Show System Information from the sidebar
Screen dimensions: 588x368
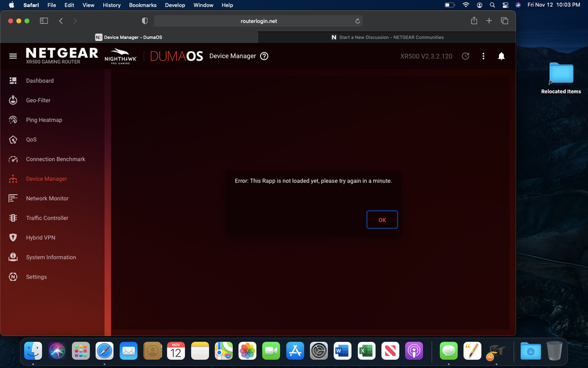click(x=51, y=257)
